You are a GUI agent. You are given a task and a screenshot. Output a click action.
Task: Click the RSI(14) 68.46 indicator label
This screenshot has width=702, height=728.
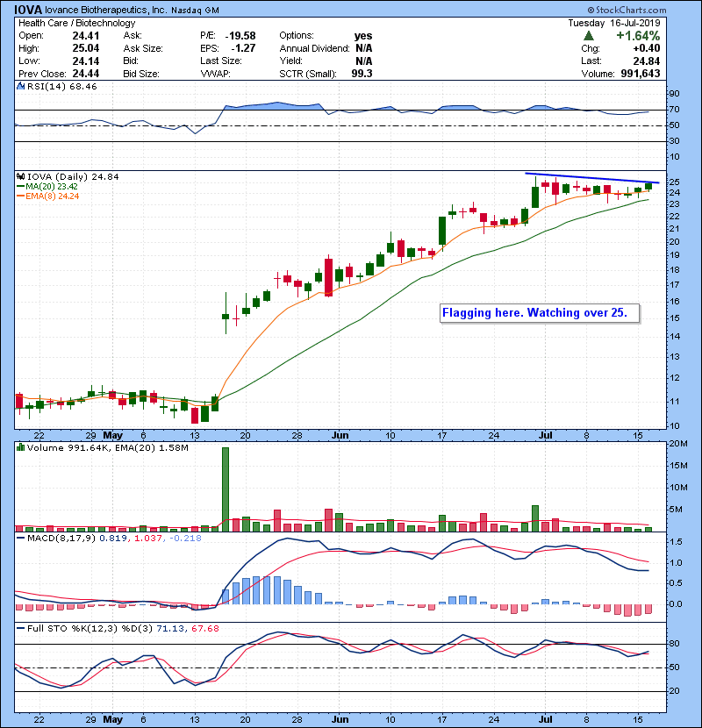(61, 86)
